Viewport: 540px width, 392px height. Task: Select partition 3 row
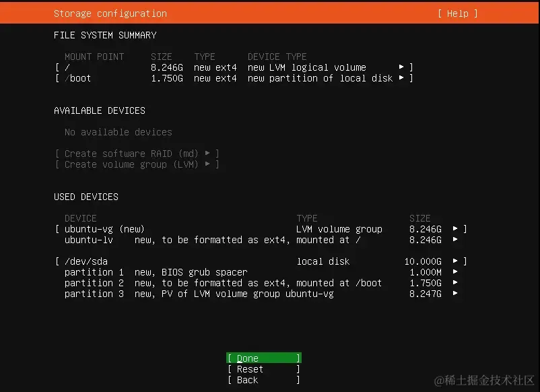pyautogui.click(x=262, y=294)
